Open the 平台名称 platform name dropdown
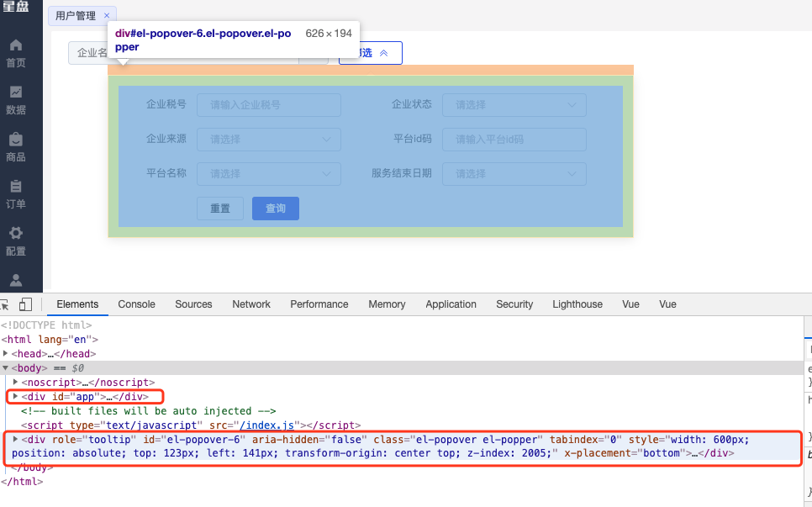The image size is (812, 507). pos(268,174)
